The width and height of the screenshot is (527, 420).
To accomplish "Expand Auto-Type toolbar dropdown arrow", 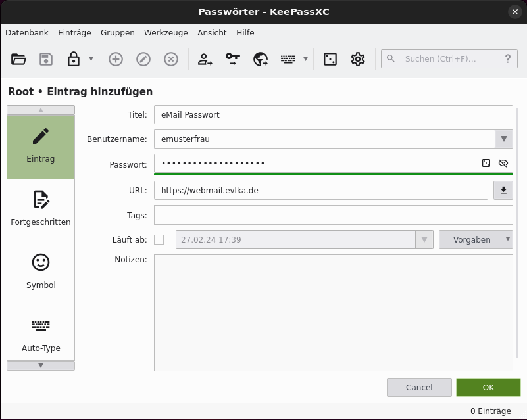I will [x=305, y=59].
